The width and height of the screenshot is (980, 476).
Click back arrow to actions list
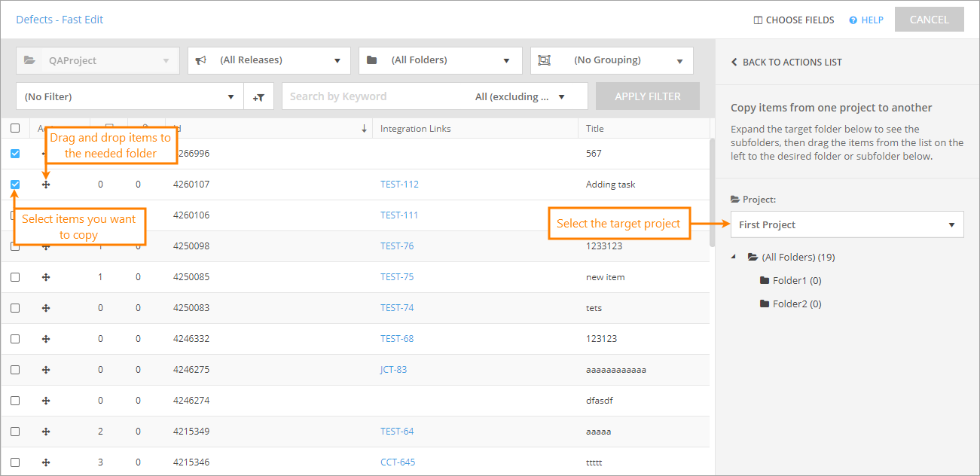coord(734,63)
